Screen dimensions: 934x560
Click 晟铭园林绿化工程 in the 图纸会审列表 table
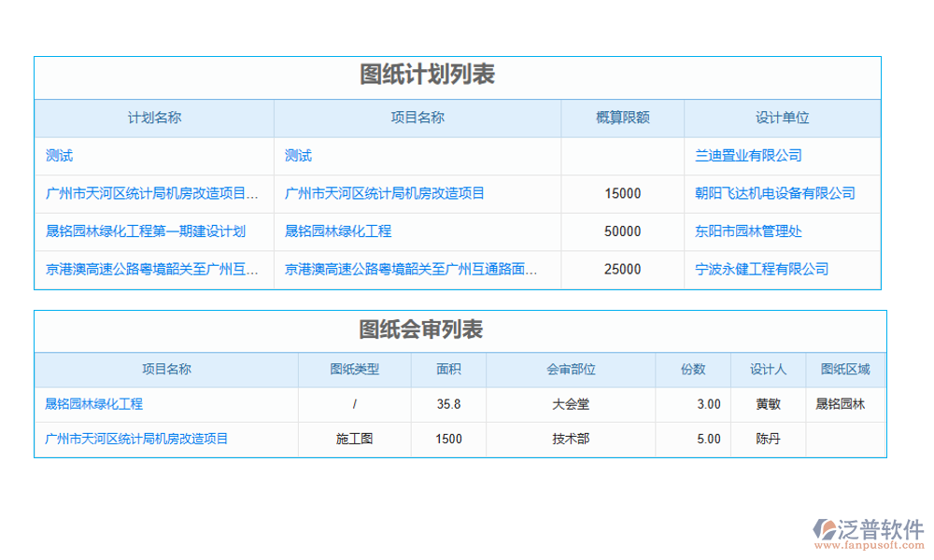[x=93, y=404]
